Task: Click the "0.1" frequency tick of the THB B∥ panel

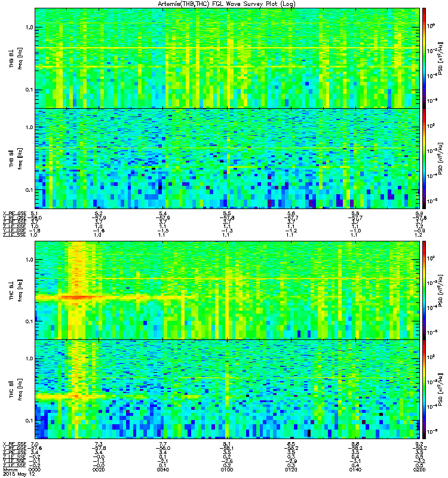Action: coord(29,190)
